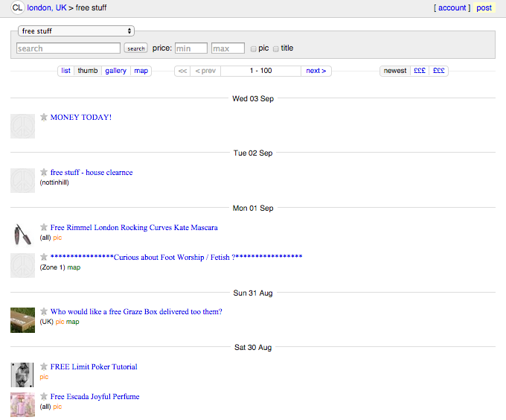
Task: Open the free stuff category dropdown
Action: coord(76,31)
